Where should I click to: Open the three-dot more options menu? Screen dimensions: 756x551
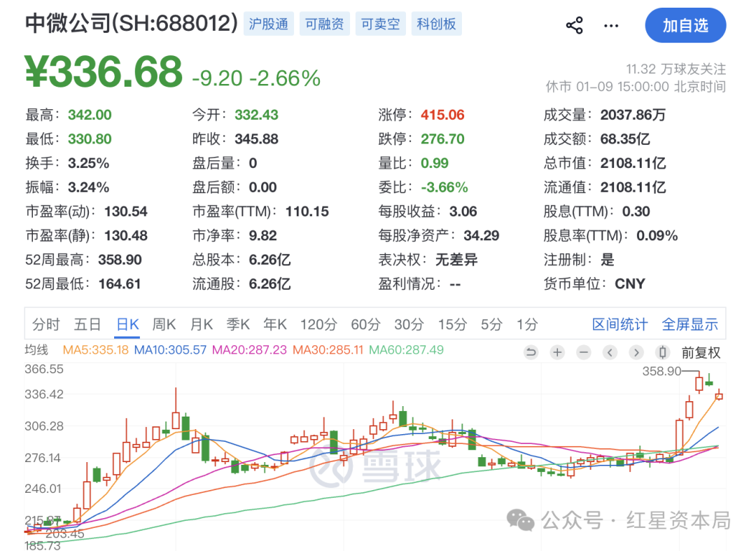tap(611, 26)
